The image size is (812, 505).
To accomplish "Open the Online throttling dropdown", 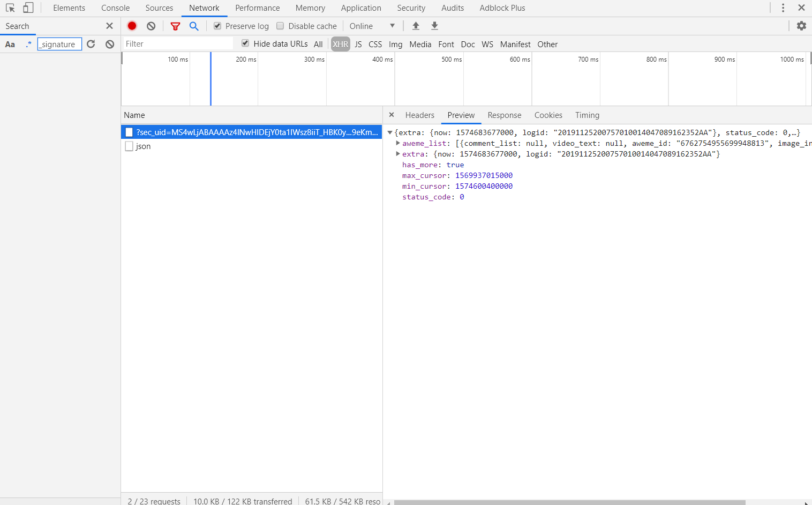I will (x=372, y=26).
